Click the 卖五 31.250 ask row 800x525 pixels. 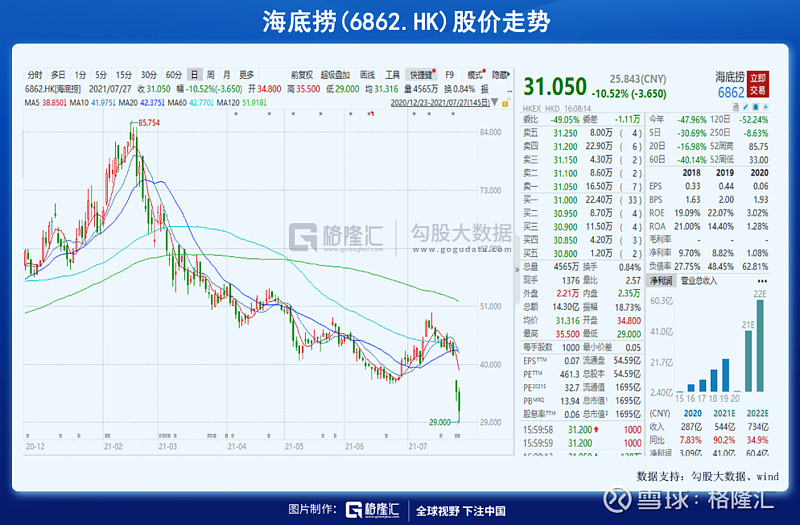tap(582, 133)
